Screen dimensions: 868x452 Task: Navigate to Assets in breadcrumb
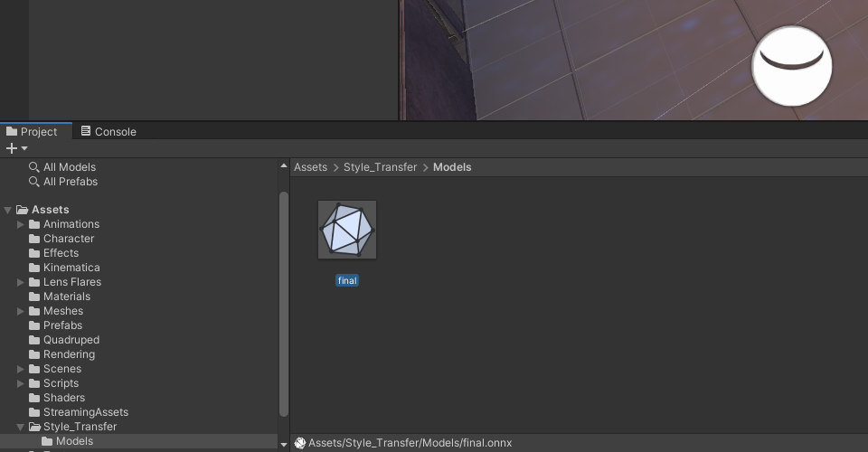click(x=310, y=167)
